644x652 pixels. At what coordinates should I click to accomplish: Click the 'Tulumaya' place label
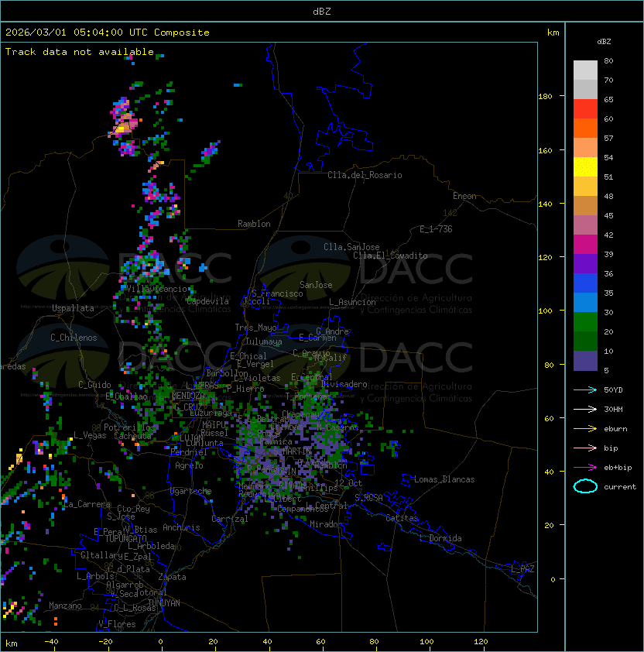pyautogui.click(x=264, y=341)
